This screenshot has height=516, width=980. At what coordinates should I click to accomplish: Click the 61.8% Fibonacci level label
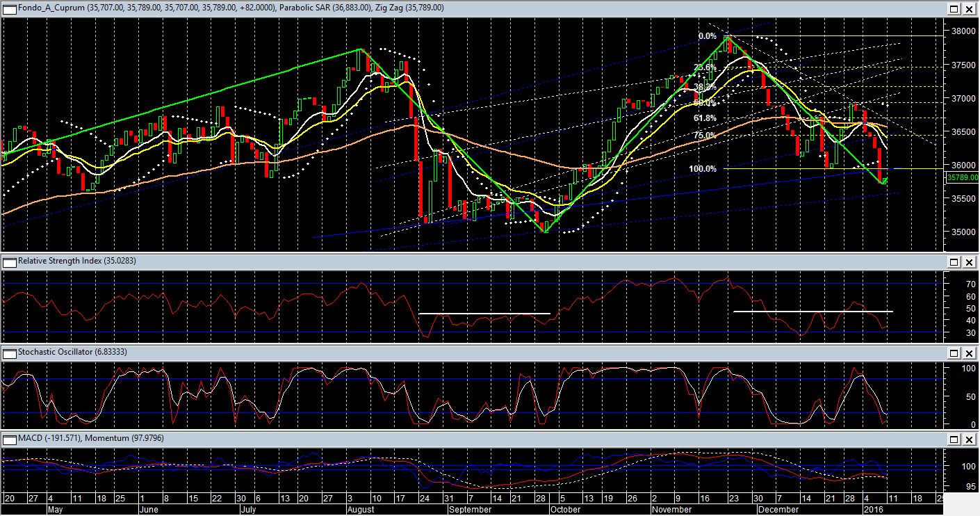(x=705, y=118)
